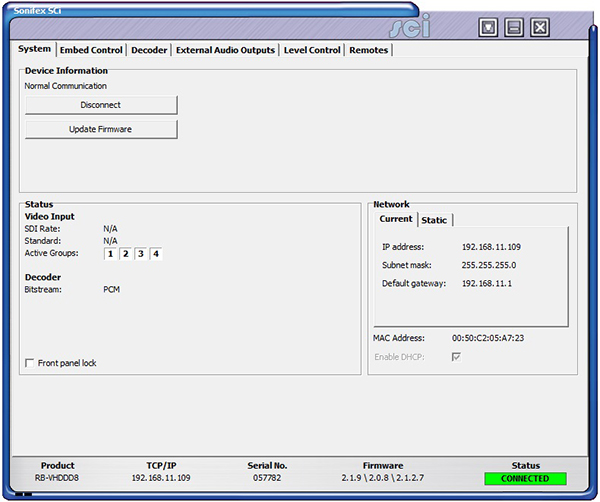Viewport: 600px width, 502px height.
Task: Switch to the Remotes tab
Action: click(x=368, y=50)
